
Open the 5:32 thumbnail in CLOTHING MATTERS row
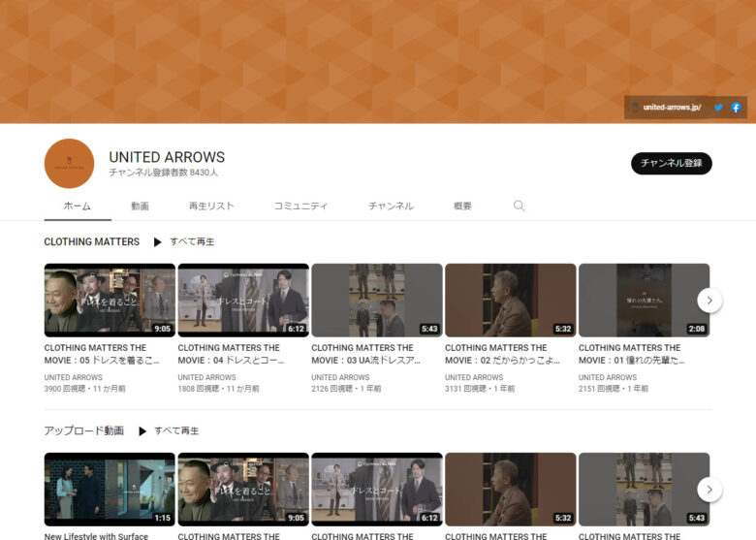click(510, 301)
